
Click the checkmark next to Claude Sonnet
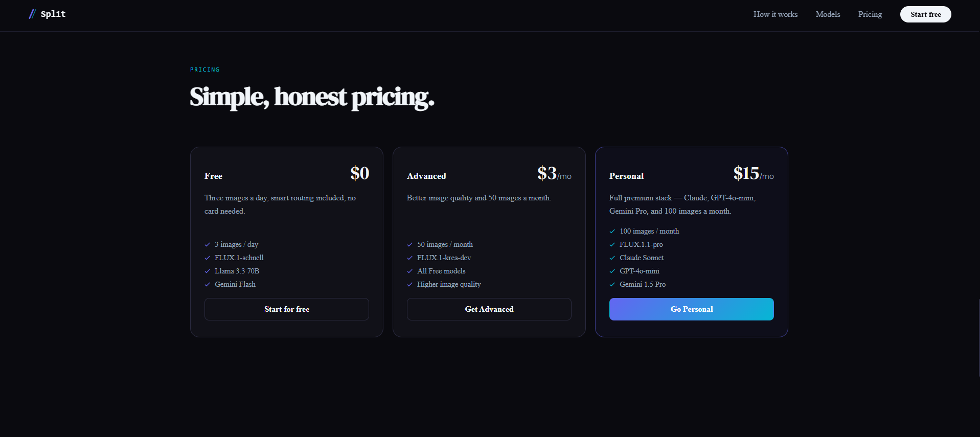611,258
